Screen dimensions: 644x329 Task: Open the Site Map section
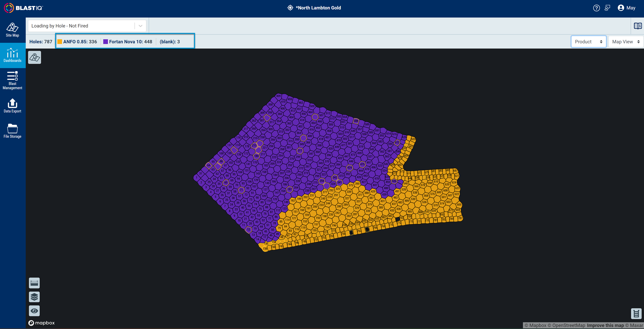point(13,30)
